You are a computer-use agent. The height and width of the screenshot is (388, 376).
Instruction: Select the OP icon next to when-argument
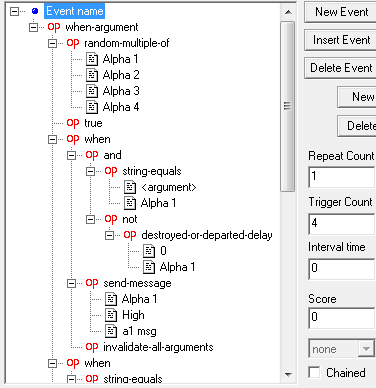54,27
